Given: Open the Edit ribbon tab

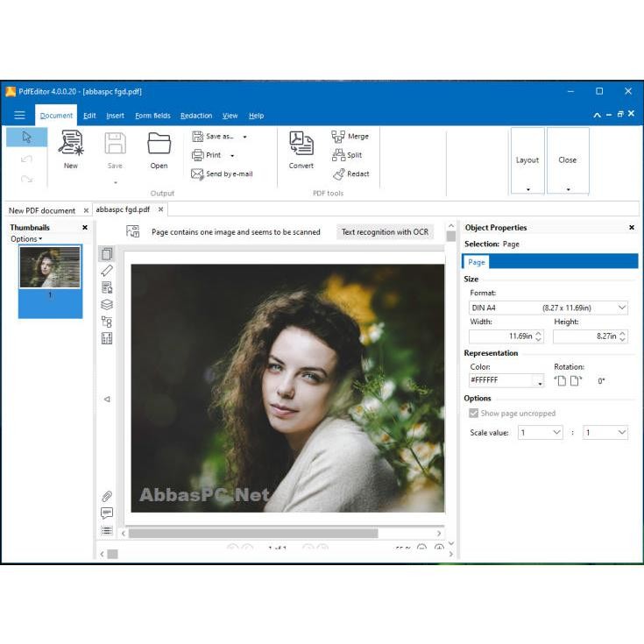Looking at the screenshot, I should tap(89, 116).
